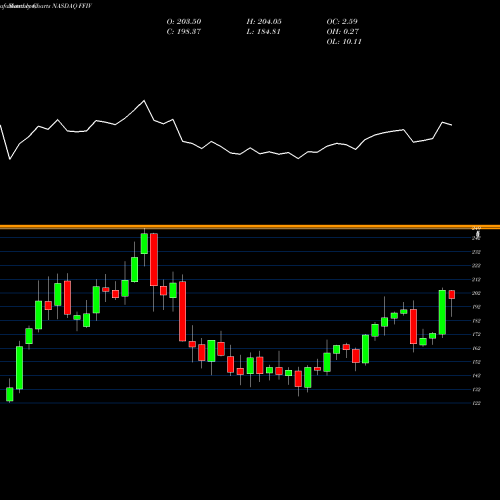Click the tallest red candle near the peak
Screen dimensions: 500x500
[x=154, y=259]
